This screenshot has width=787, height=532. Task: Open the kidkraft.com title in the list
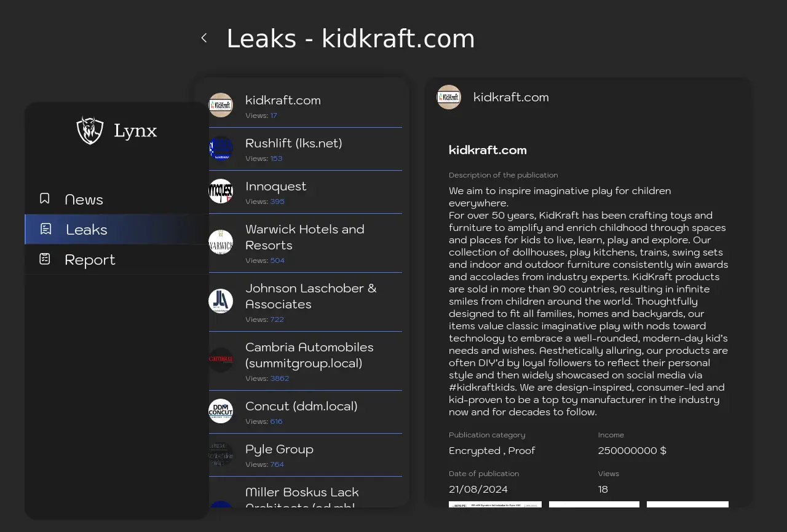click(283, 100)
